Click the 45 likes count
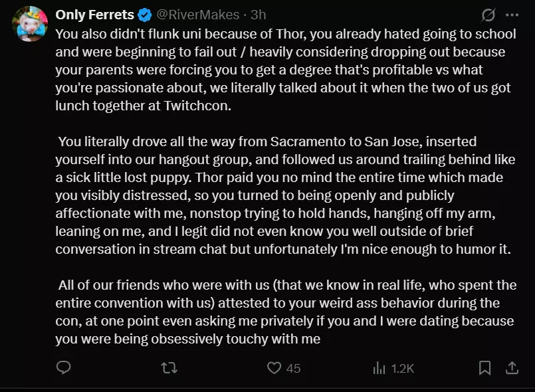Image resolution: width=535 pixels, height=392 pixels. tap(294, 369)
